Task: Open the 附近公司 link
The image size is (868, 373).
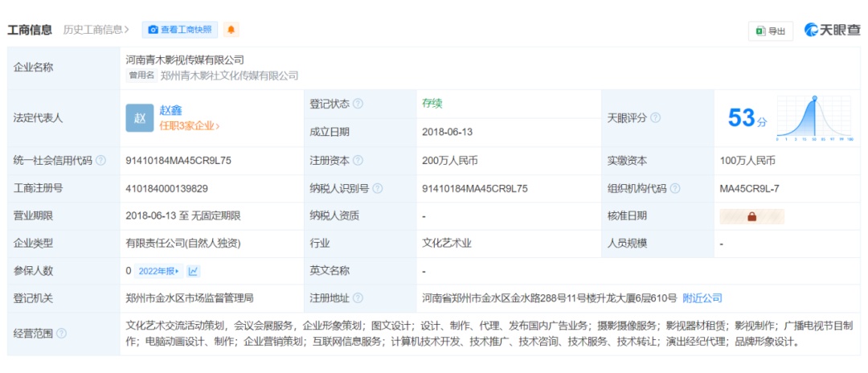Action: [x=702, y=298]
